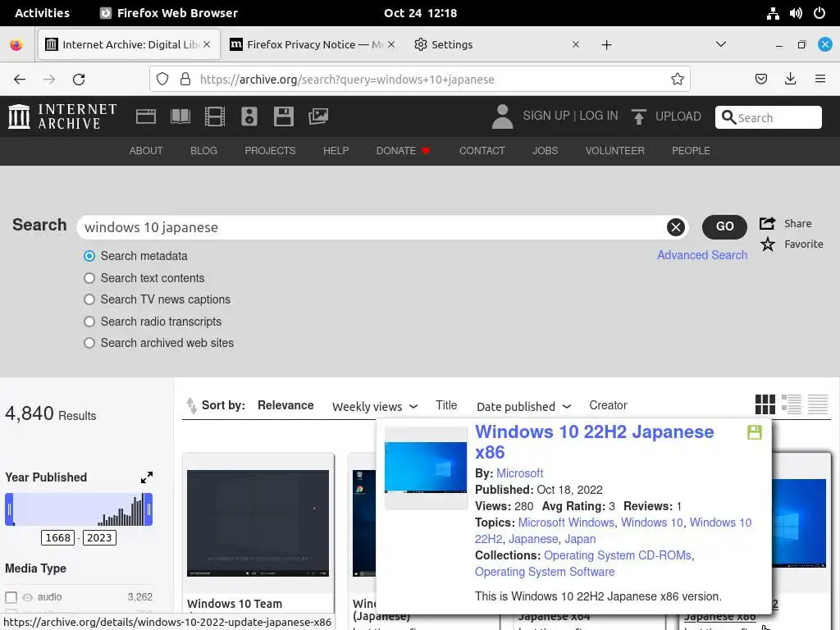Viewport: 840px width, 630px height.
Task: Open the BLOG menu item
Action: 203,151
